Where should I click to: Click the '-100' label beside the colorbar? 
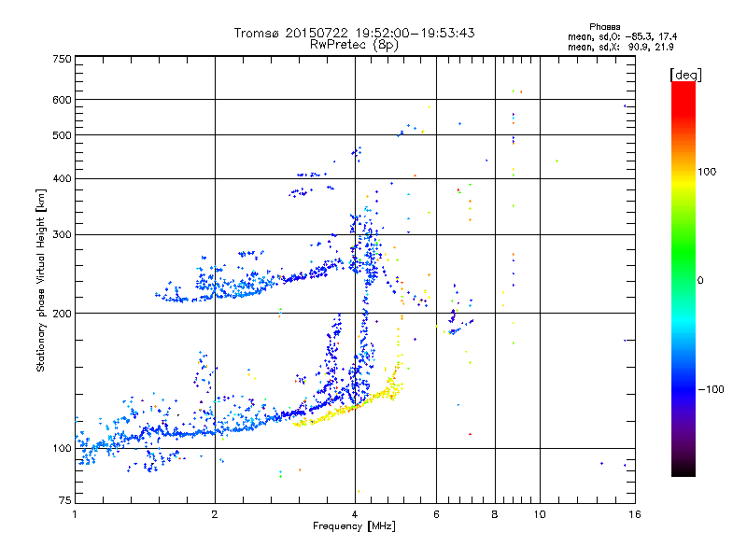tap(712, 389)
